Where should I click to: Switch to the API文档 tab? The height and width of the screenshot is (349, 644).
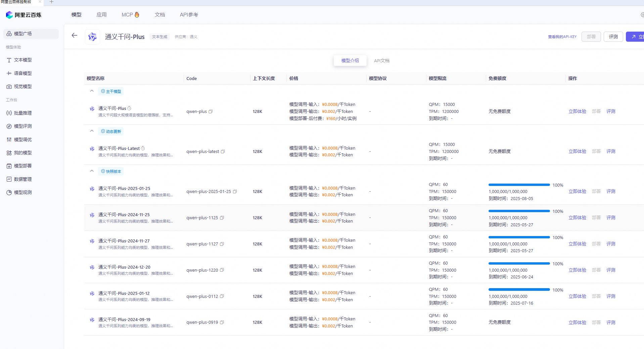[x=382, y=61]
